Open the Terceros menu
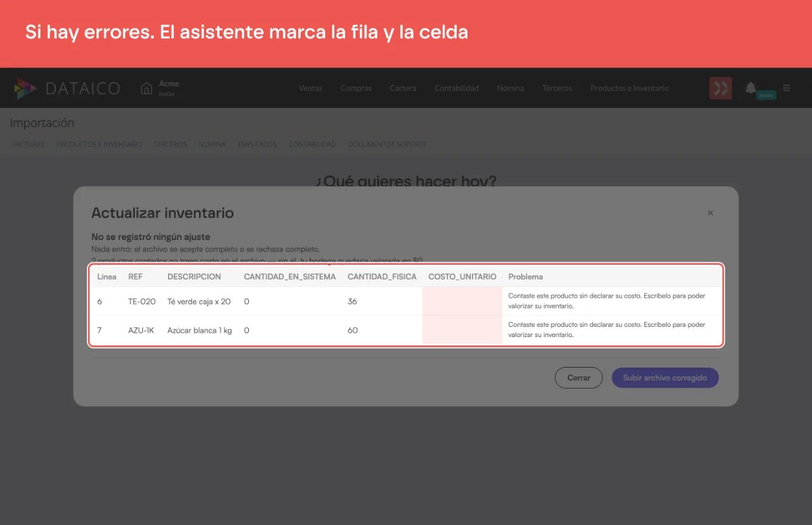 point(557,88)
